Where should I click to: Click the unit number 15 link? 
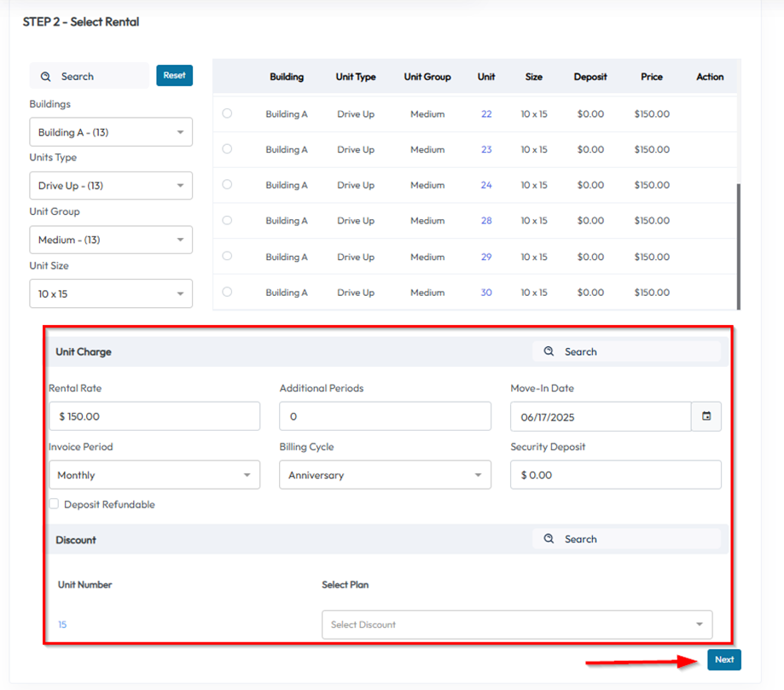62,625
